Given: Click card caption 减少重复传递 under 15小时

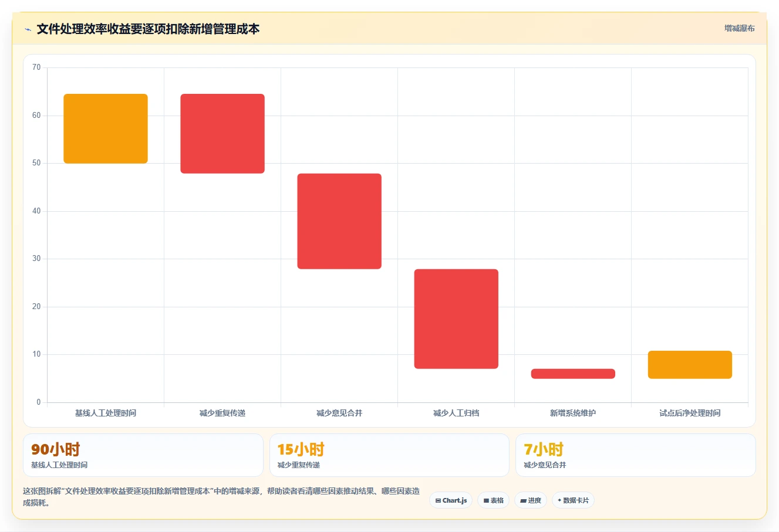Looking at the screenshot, I should [x=299, y=465].
